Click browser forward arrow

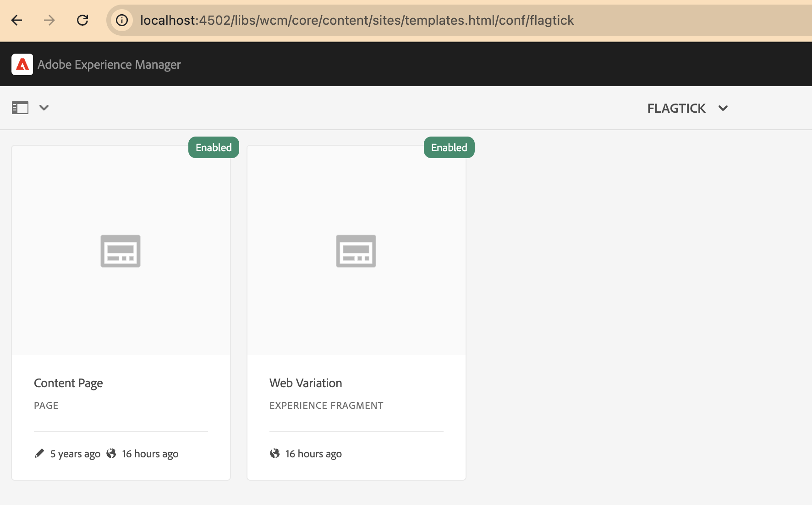[49, 20]
